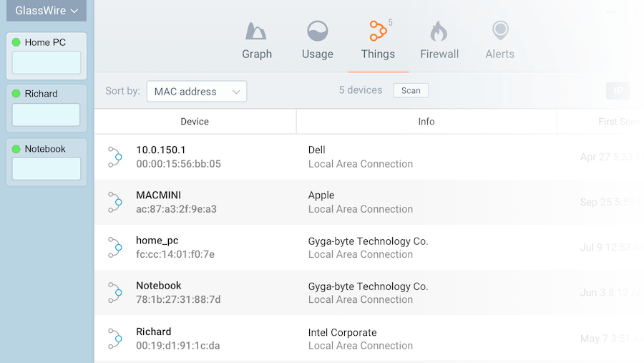This screenshot has height=363, width=644.
Task: Select Home PC in the sidebar
Action: pos(45,42)
